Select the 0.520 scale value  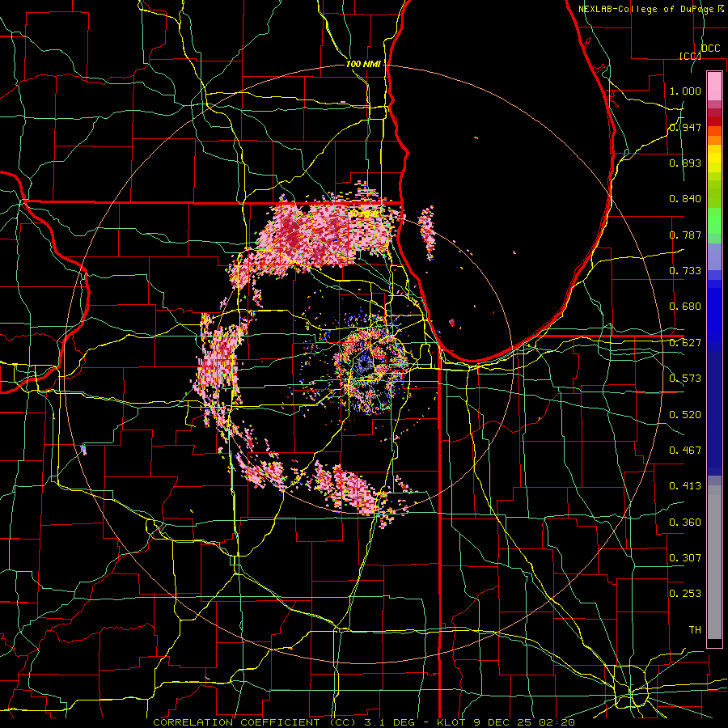point(685,415)
